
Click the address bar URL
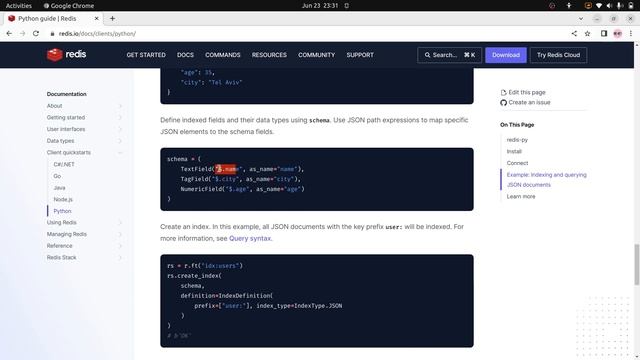97,33
